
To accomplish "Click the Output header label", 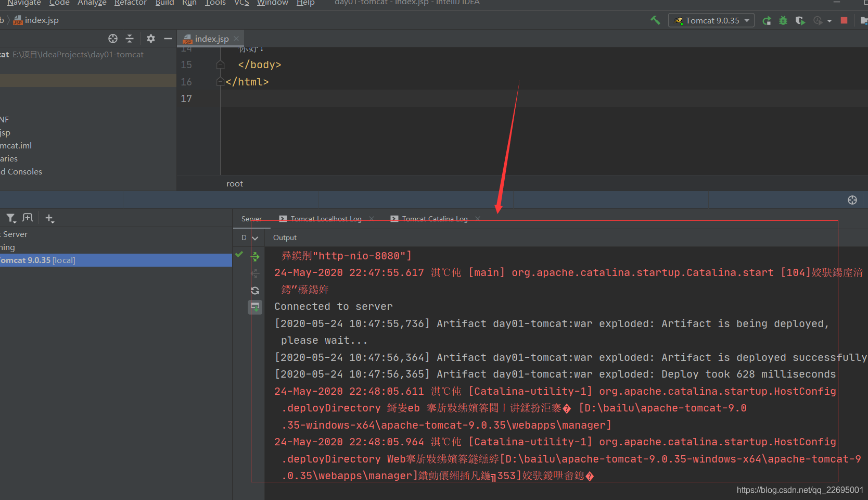I will [x=285, y=238].
